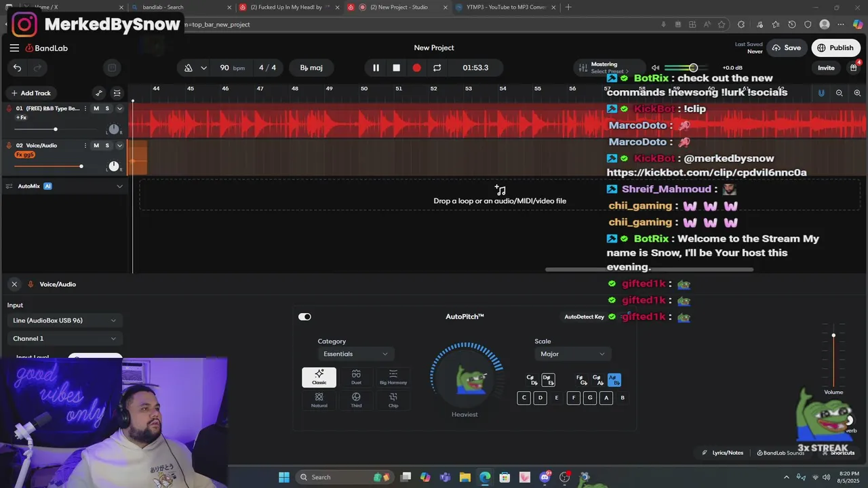The height and width of the screenshot is (488, 868).
Task: Open the gift notifications icon
Action: [x=854, y=68]
